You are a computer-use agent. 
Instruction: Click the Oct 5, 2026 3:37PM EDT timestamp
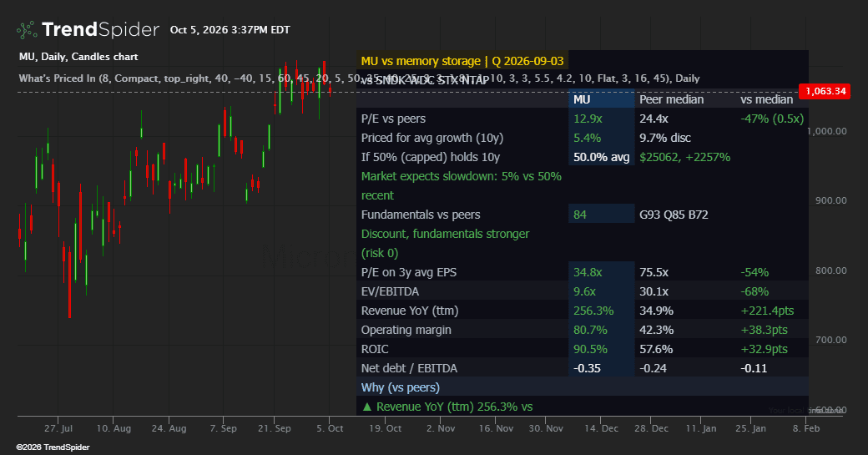(x=230, y=30)
